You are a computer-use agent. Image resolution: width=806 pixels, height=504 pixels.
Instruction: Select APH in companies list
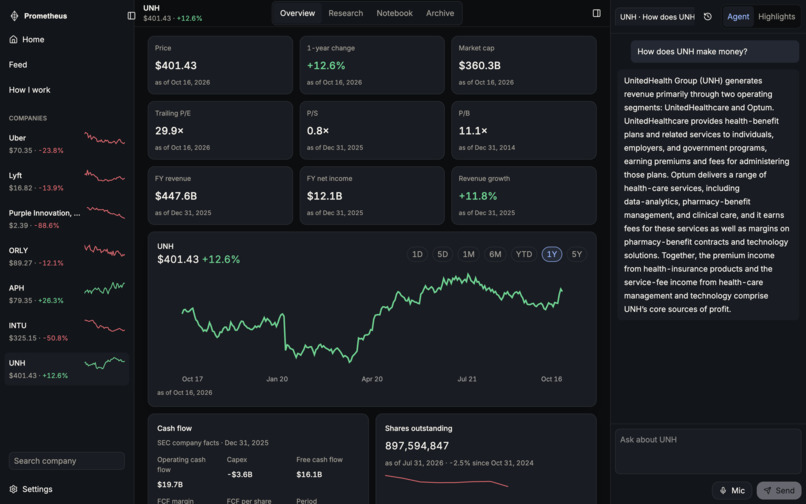(67, 294)
